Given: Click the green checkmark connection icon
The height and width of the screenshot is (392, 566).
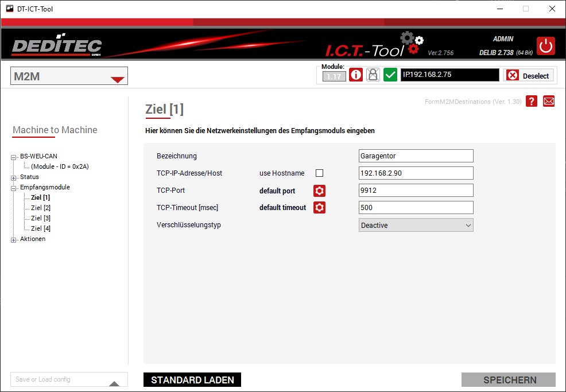Looking at the screenshot, I should [x=390, y=75].
